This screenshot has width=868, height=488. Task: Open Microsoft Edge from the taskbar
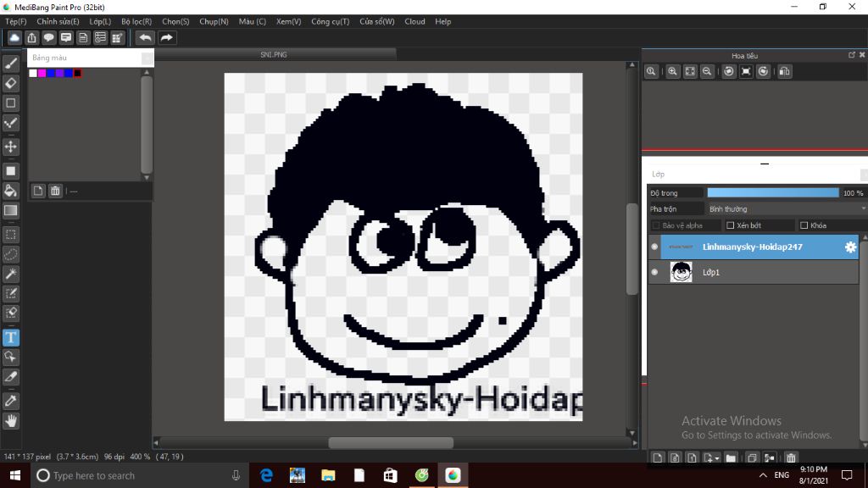266,475
